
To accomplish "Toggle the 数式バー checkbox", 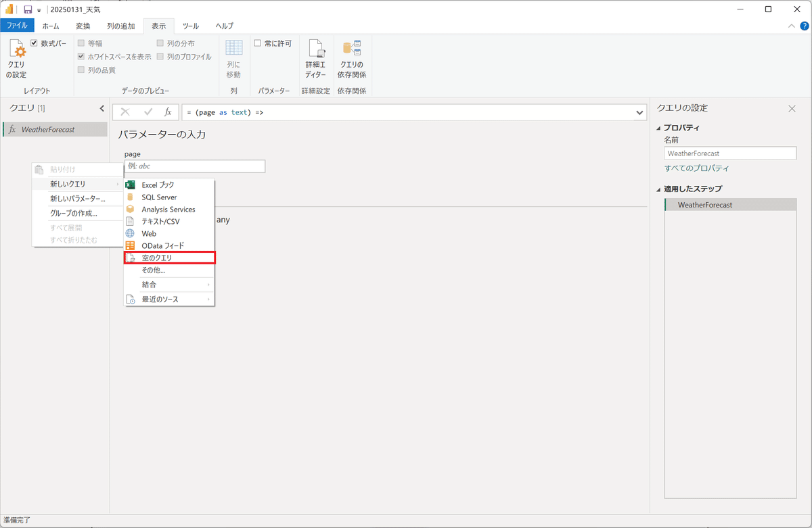I will pyautogui.click(x=35, y=43).
